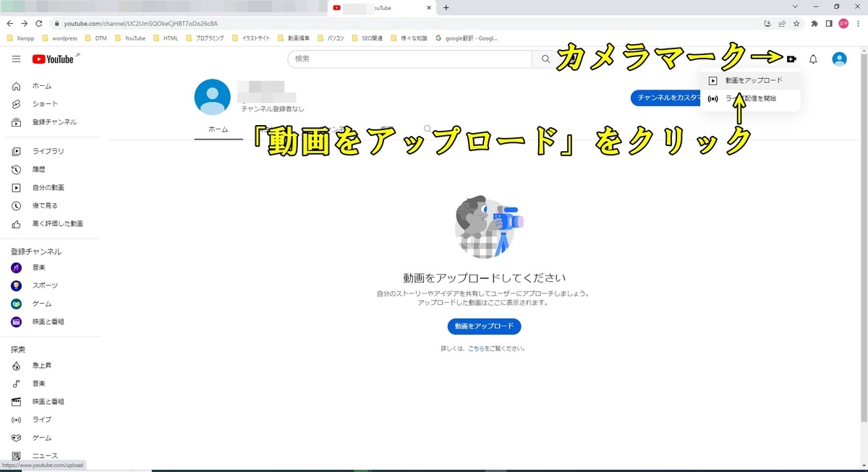Select ショート in the sidebar

tap(41, 103)
